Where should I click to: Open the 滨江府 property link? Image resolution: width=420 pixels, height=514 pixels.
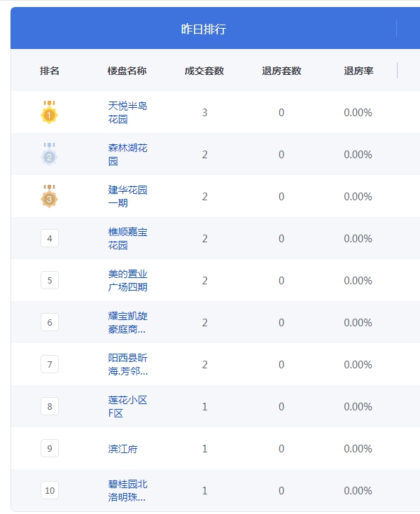click(123, 449)
